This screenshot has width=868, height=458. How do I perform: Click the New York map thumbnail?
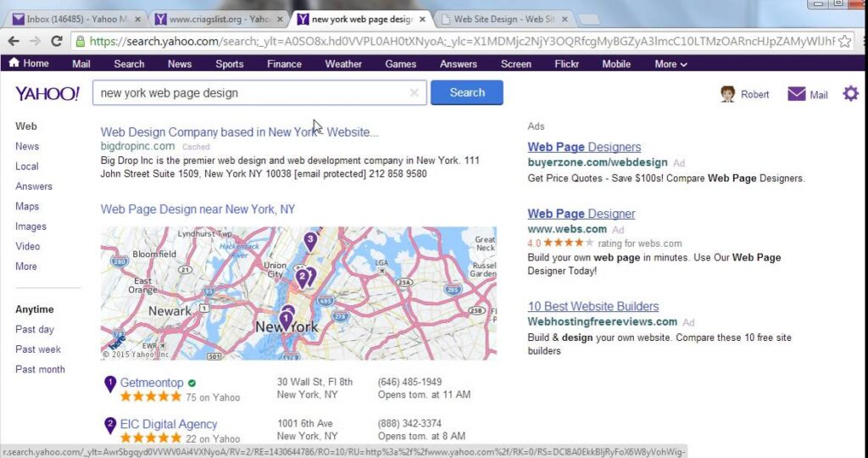point(298,293)
